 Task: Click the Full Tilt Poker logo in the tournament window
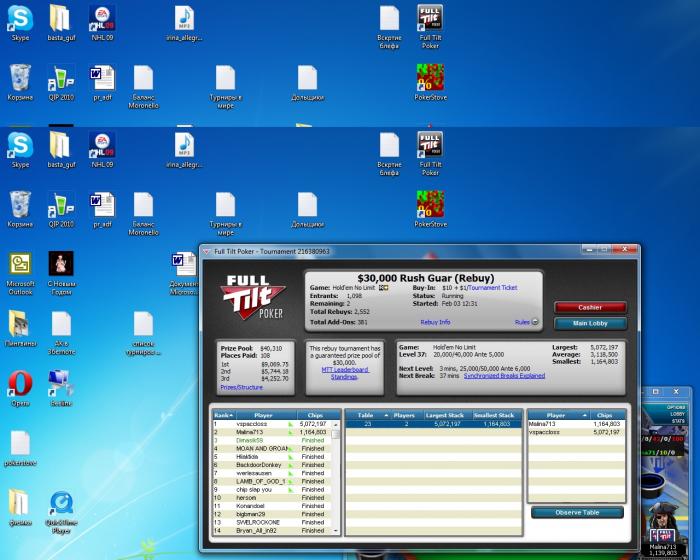pyautogui.click(x=253, y=297)
